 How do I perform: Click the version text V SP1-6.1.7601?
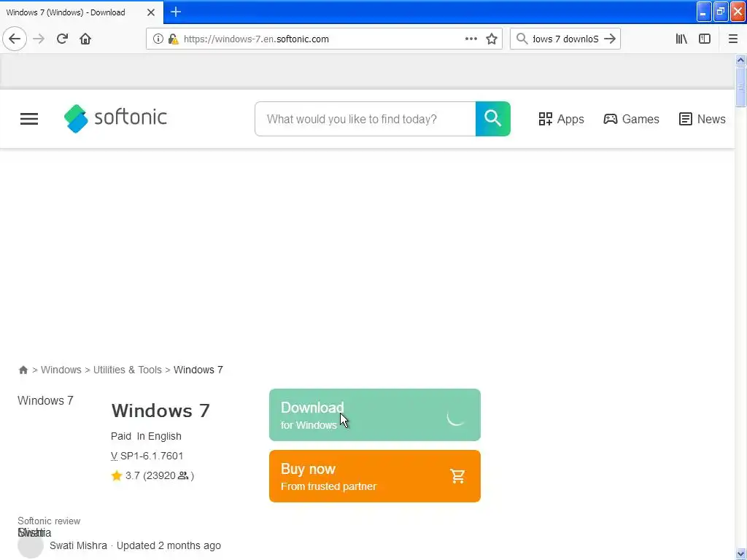147,456
